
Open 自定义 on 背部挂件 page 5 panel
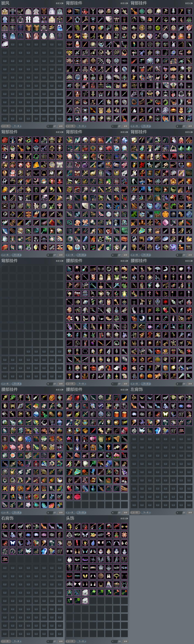189,132
